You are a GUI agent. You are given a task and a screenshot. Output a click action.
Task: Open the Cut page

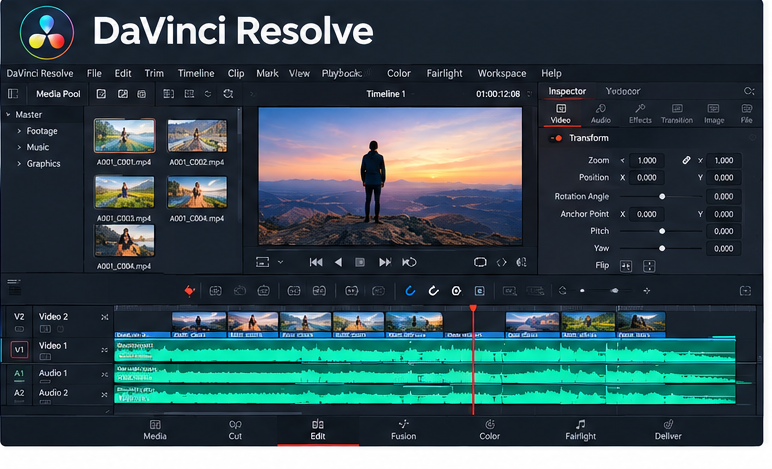pos(235,430)
